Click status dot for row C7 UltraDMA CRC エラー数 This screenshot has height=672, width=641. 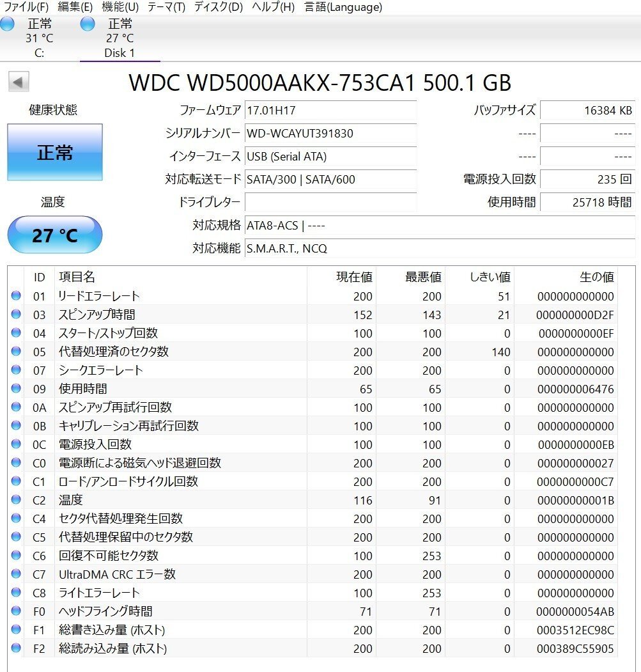[16, 574]
